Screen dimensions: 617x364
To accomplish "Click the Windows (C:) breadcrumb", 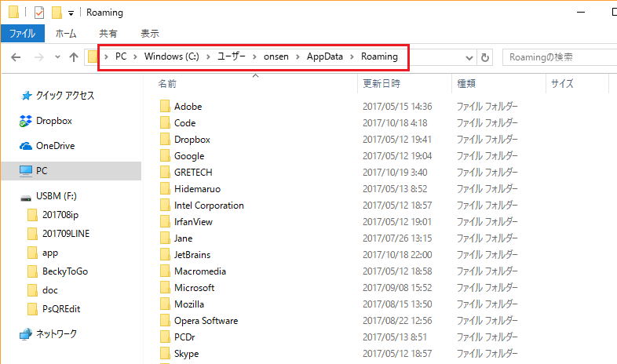I will (x=172, y=56).
